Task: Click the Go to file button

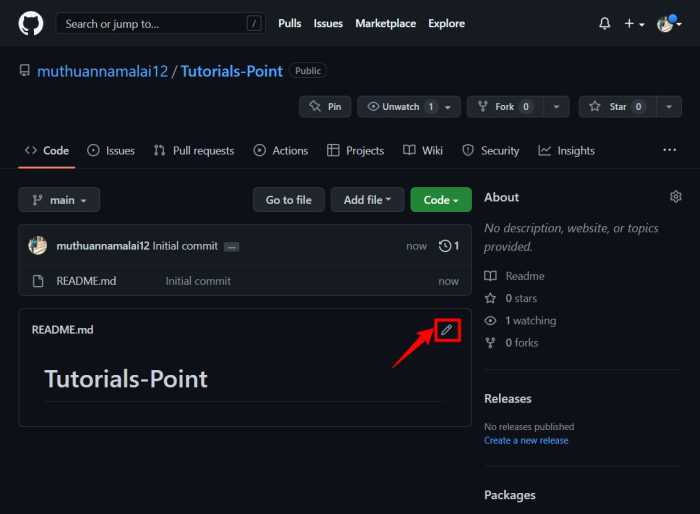Action: point(288,200)
